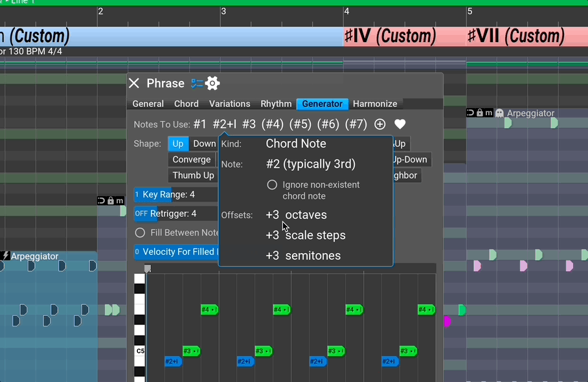Viewport: 588px width, 382px height.
Task: Click the #2+I note entry in Notes To Use
Action: pyautogui.click(x=225, y=124)
